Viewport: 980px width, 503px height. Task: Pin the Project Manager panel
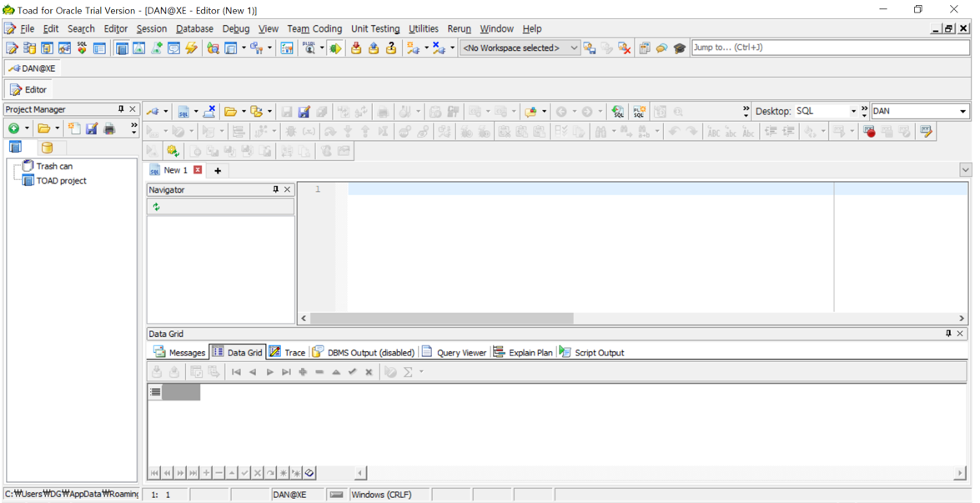(121, 109)
